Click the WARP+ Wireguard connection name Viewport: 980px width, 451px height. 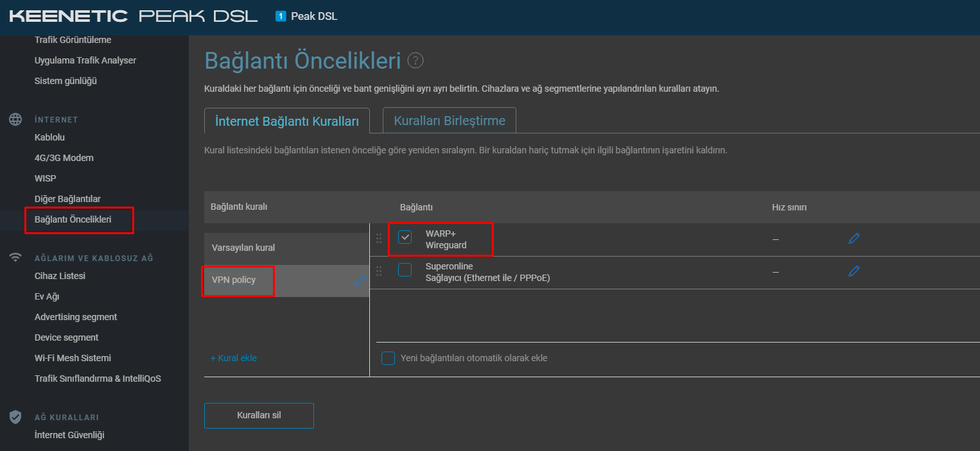pos(446,239)
